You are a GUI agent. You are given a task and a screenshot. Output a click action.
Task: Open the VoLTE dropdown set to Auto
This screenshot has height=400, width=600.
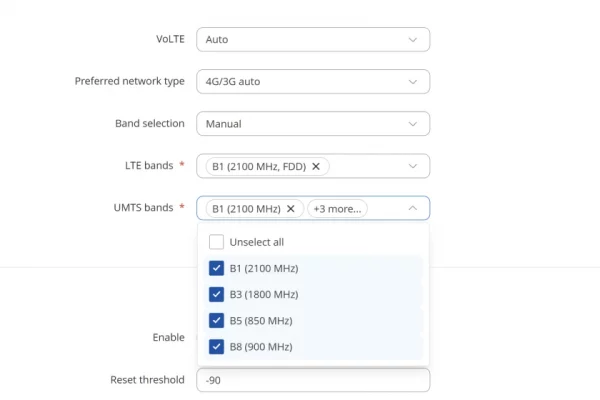(x=313, y=39)
